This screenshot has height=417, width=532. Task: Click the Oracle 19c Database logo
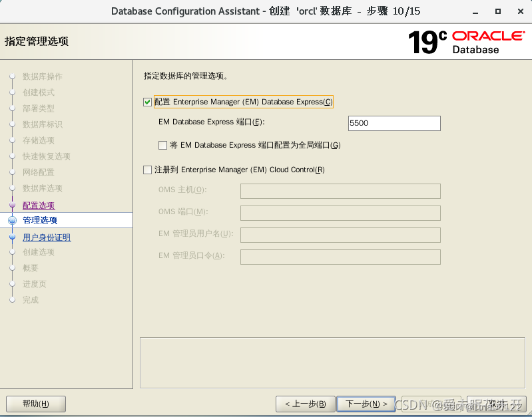467,42
